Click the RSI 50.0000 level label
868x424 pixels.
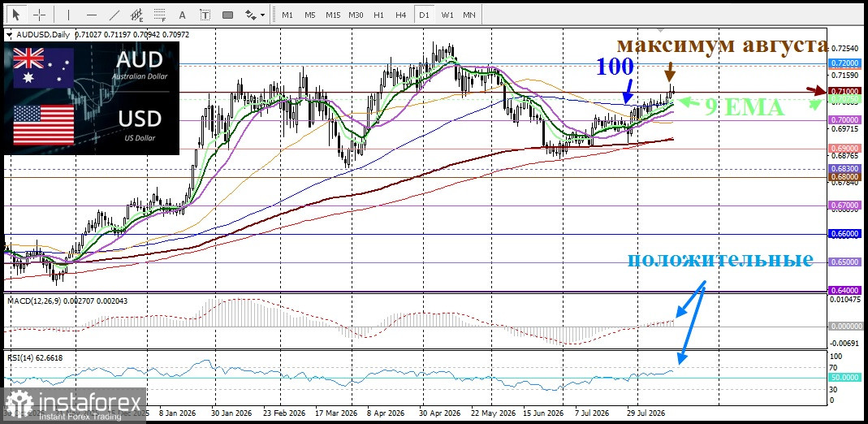[x=844, y=378]
